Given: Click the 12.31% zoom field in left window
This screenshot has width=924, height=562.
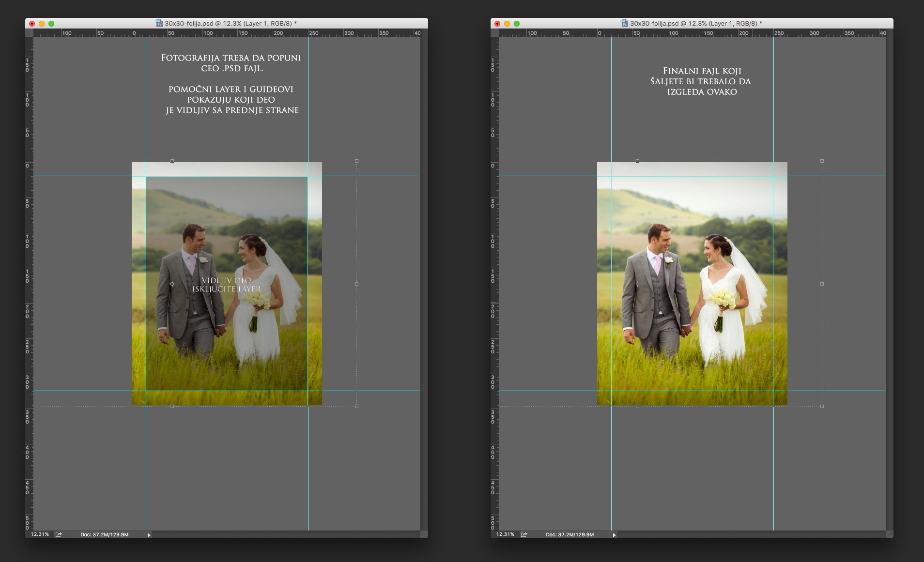Looking at the screenshot, I should coord(40,534).
